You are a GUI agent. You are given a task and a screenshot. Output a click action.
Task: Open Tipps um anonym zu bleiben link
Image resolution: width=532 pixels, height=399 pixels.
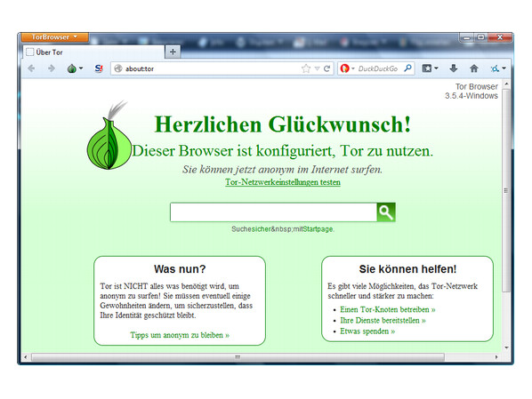[180, 335]
